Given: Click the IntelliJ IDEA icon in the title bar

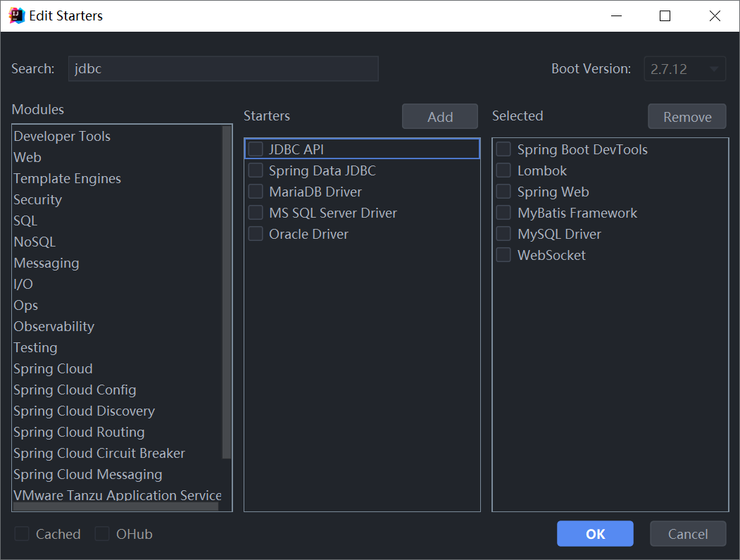Looking at the screenshot, I should [x=16, y=15].
